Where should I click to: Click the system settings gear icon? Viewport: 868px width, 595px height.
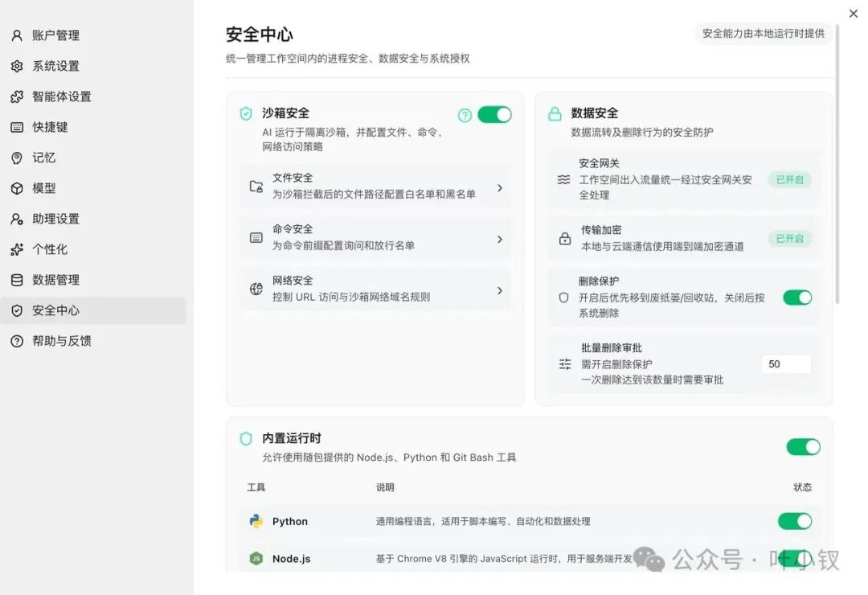click(x=17, y=66)
